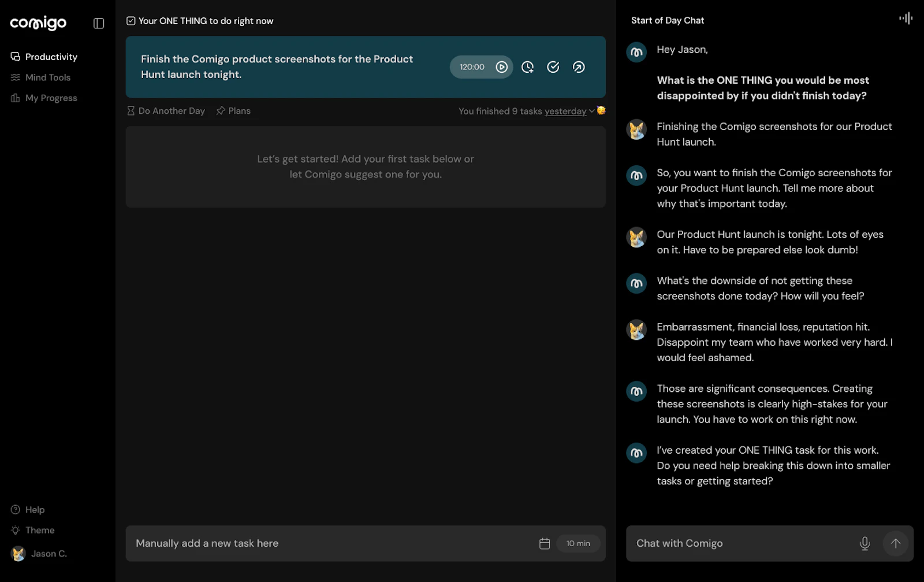Start the 120:00 timer play button
The image size is (924, 582).
pyautogui.click(x=502, y=67)
